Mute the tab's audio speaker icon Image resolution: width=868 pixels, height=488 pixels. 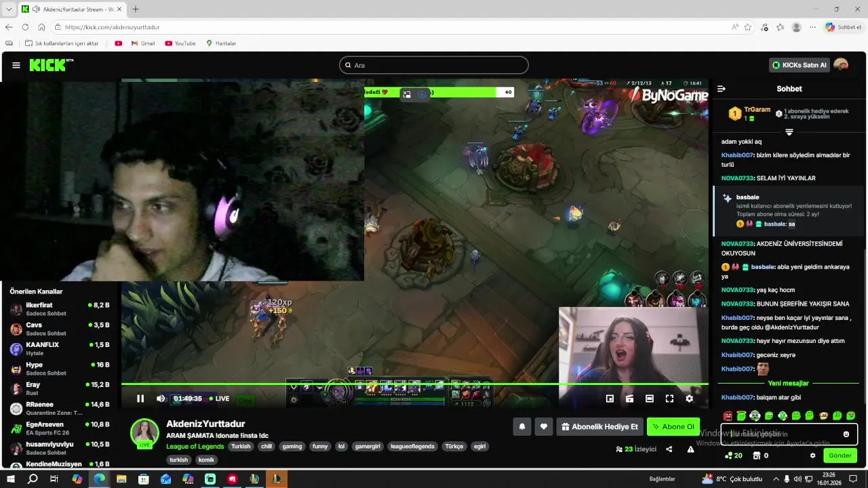coord(35,9)
